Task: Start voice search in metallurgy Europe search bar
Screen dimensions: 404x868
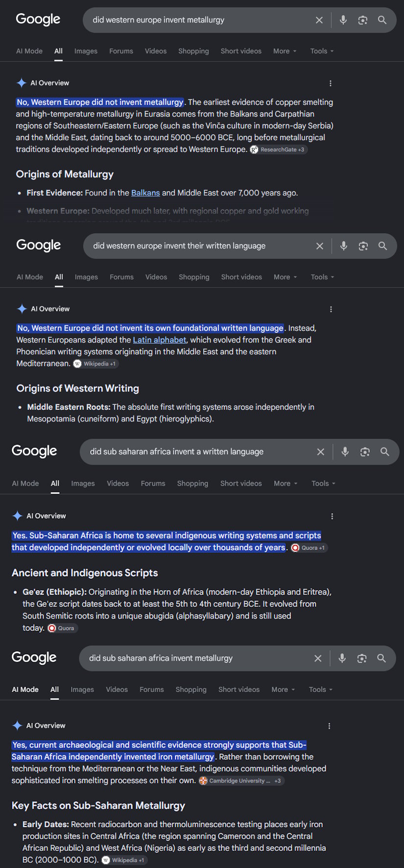Action: point(343,20)
